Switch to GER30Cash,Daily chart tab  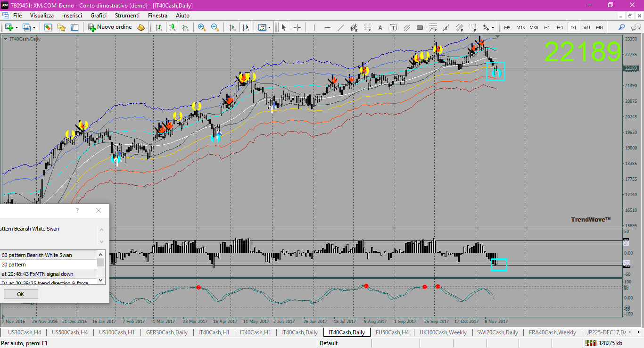point(167,332)
